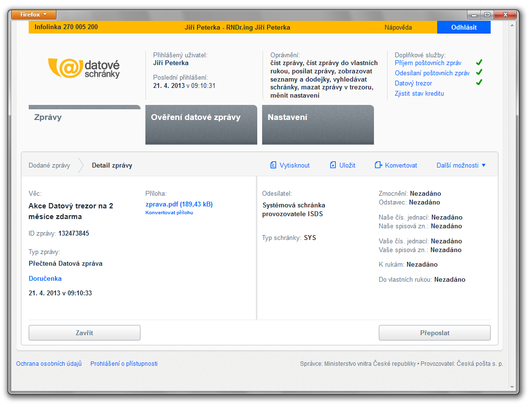Click green checkmark next to Odesílaní poštovních zpráv
The image size is (532, 409).
point(479,72)
